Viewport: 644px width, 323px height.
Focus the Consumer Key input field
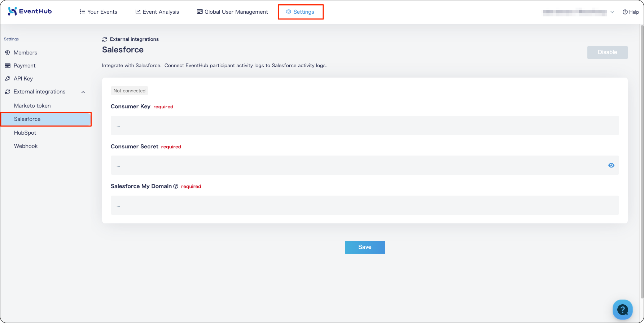coord(365,126)
